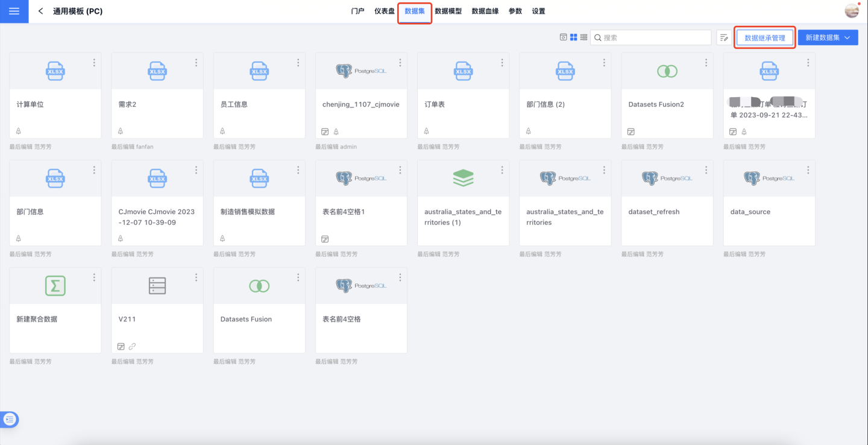Viewport: 868px width, 445px height.
Task: Click the 通用模板 (PC) title
Action: [78, 11]
